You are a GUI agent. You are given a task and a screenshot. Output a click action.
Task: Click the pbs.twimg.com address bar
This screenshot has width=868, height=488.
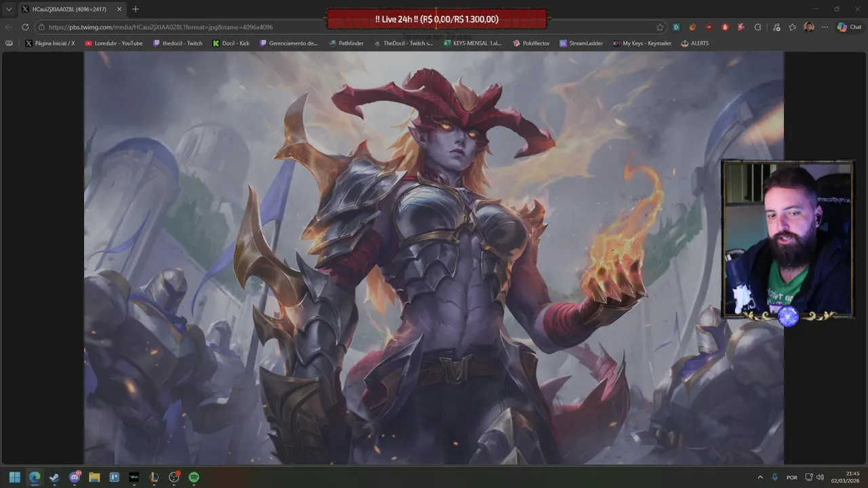point(351,27)
